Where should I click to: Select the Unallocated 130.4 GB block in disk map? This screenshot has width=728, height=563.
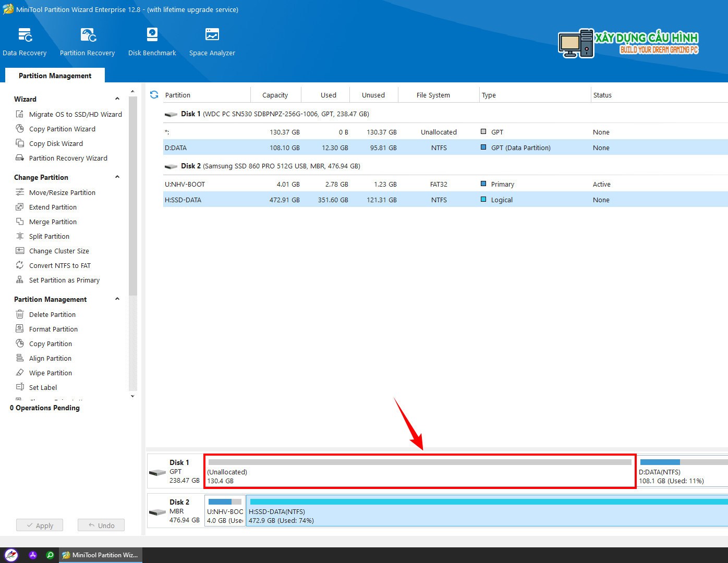(x=420, y=471)
